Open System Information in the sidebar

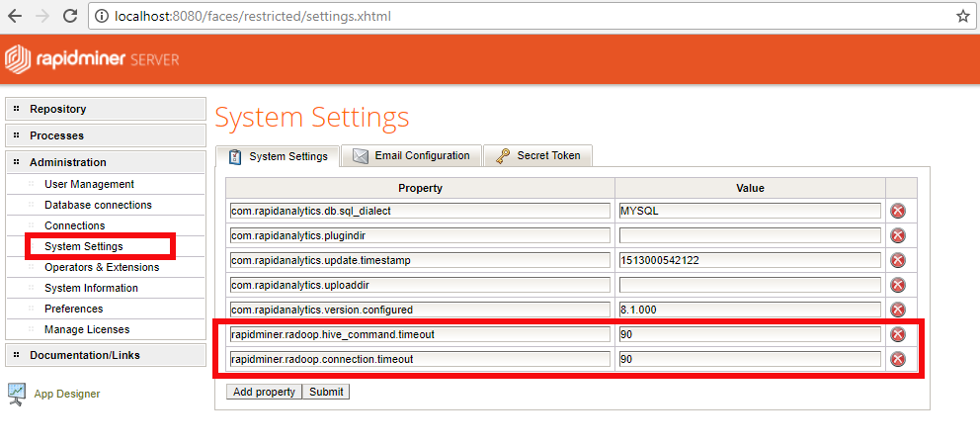coord(91,288)
